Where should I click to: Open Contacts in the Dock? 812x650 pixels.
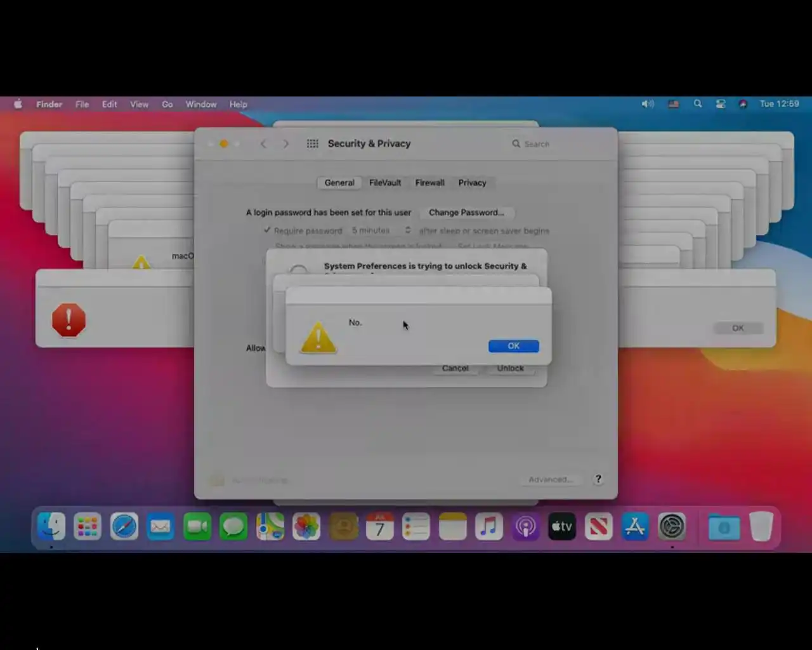point(343,526)
